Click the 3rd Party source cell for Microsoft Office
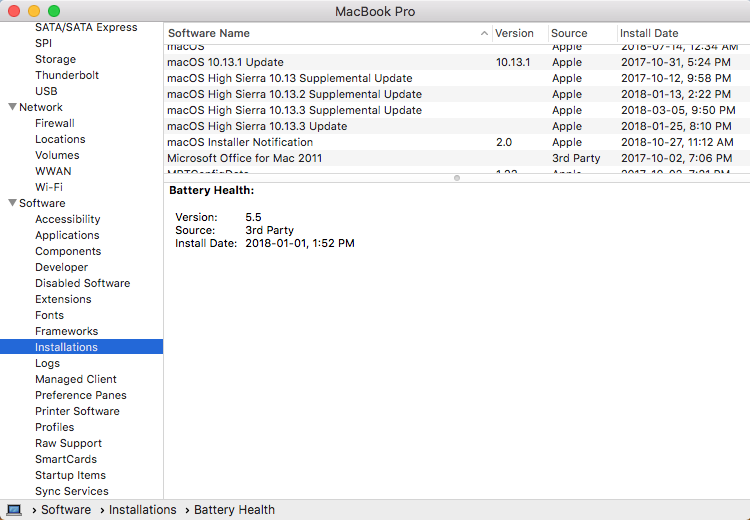The width and height of the screenshot is (750, 520). (x=576, y=158)
